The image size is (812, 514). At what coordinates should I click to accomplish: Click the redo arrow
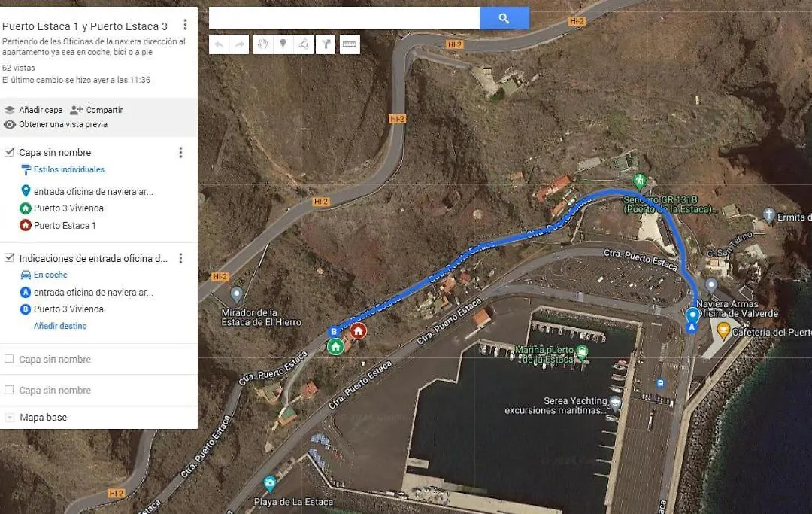click(x=239, y=44)
